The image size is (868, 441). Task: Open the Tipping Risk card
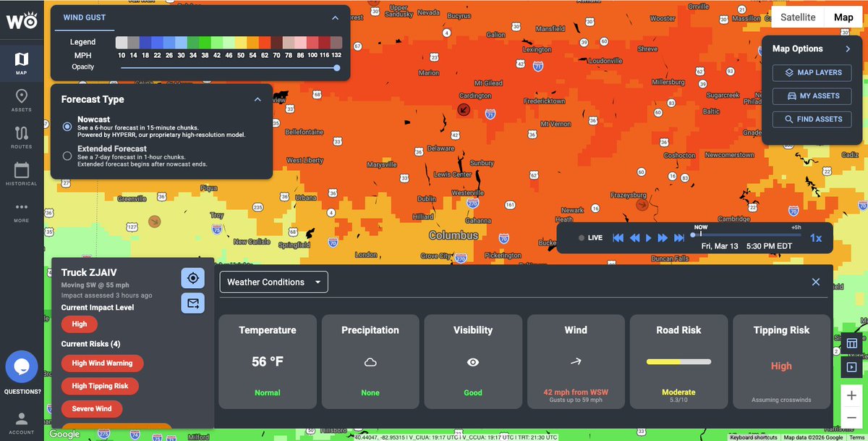click(781, 361)
